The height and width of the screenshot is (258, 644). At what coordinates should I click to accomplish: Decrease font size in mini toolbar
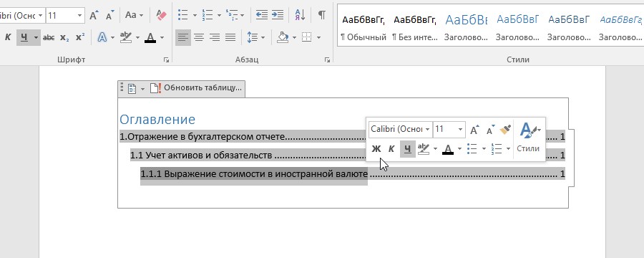[x=490, y=130]
